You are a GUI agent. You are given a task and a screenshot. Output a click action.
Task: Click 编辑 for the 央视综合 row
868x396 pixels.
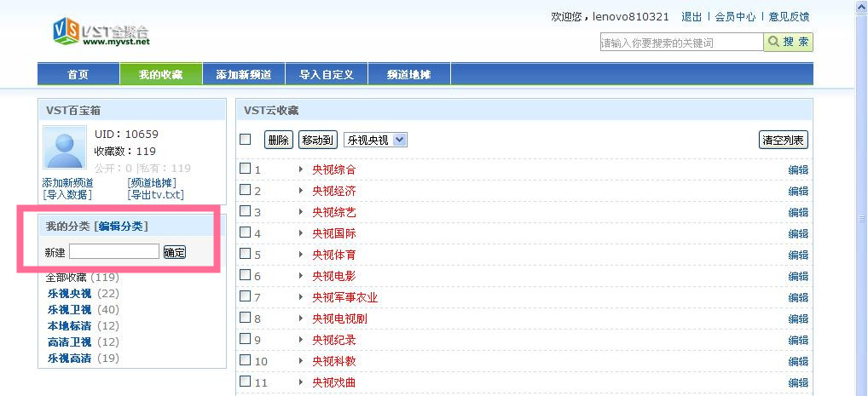pos(798,169)
